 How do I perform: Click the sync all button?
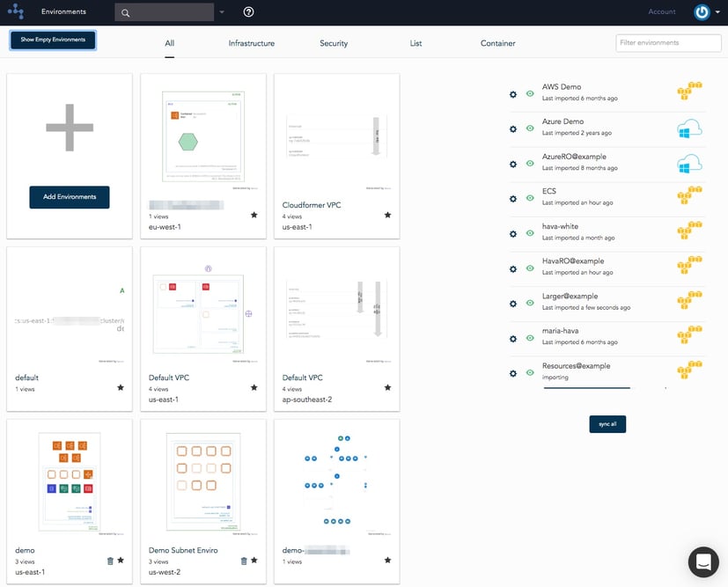tap(607, 423)
